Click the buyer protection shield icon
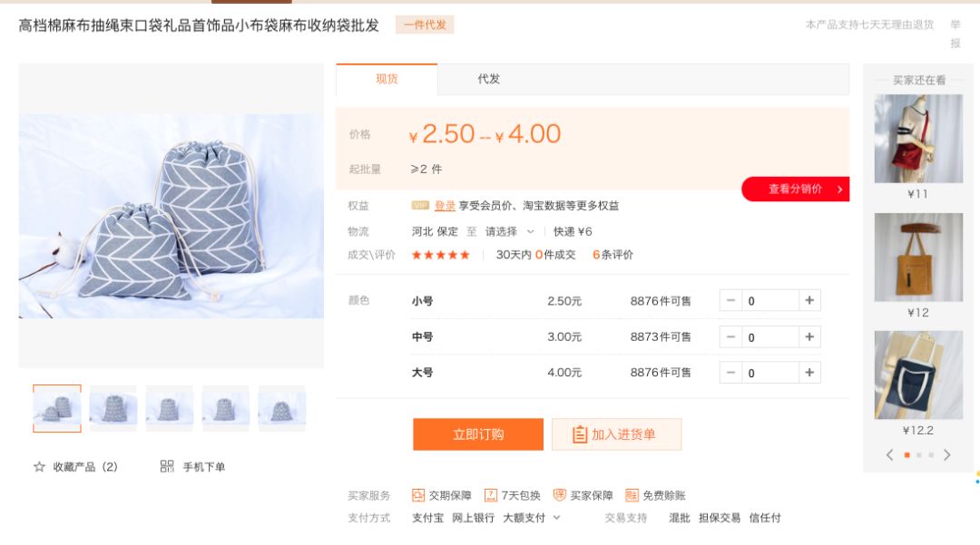Screen dimensions: 980x545 [560, 495]
